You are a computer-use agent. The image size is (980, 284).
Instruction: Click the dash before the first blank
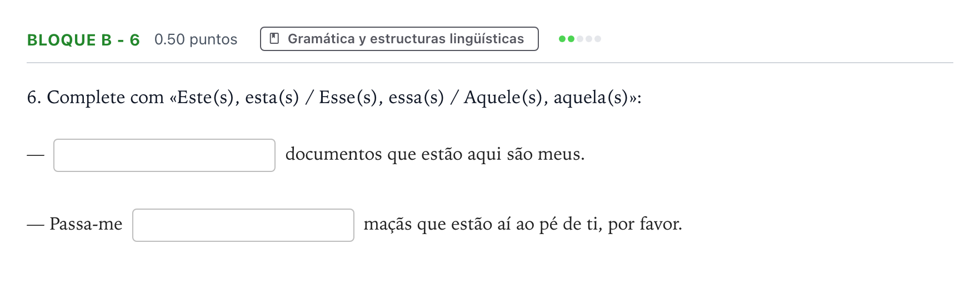(x=36, y=155)
